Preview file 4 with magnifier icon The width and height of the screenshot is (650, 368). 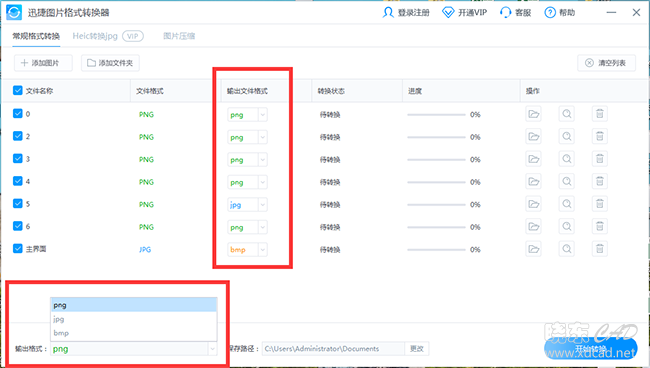click(x=567, y=182)
